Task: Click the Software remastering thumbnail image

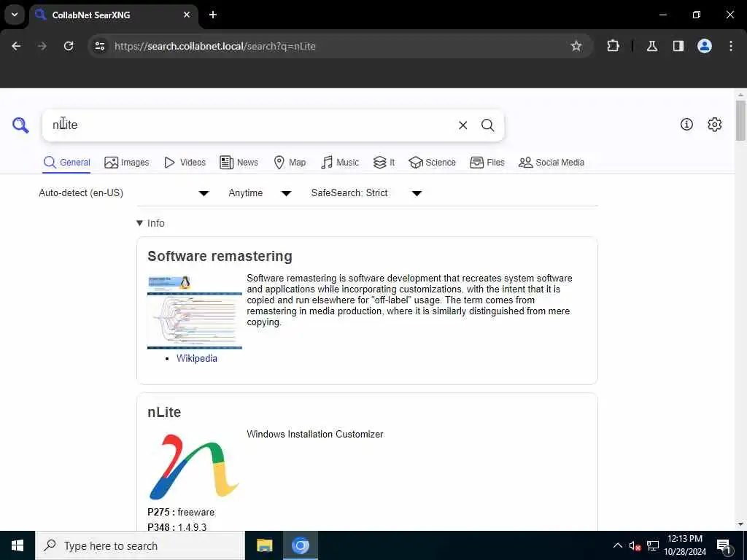Action: coord(194,312)
